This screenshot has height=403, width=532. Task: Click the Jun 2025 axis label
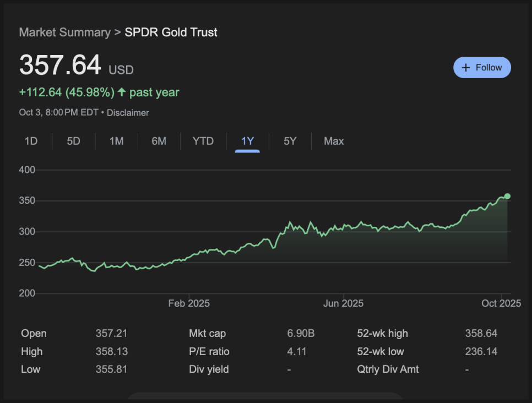point(343,303)
